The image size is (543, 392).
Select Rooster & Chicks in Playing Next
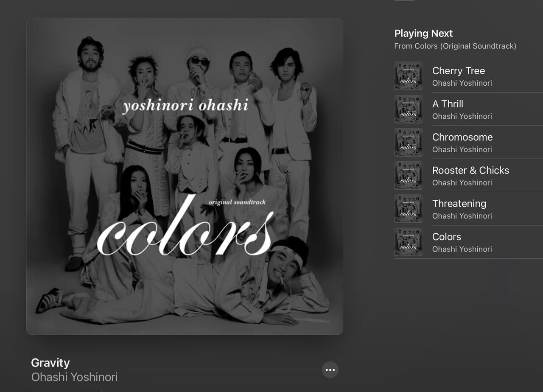pos(470,170)
